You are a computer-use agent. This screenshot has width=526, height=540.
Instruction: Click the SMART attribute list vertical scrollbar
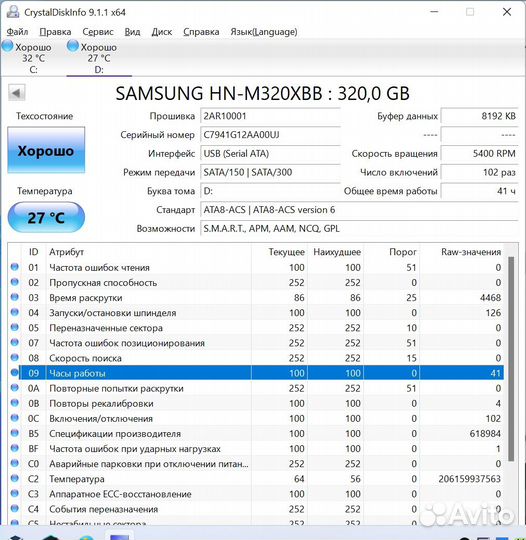click(x=511, y=358)
